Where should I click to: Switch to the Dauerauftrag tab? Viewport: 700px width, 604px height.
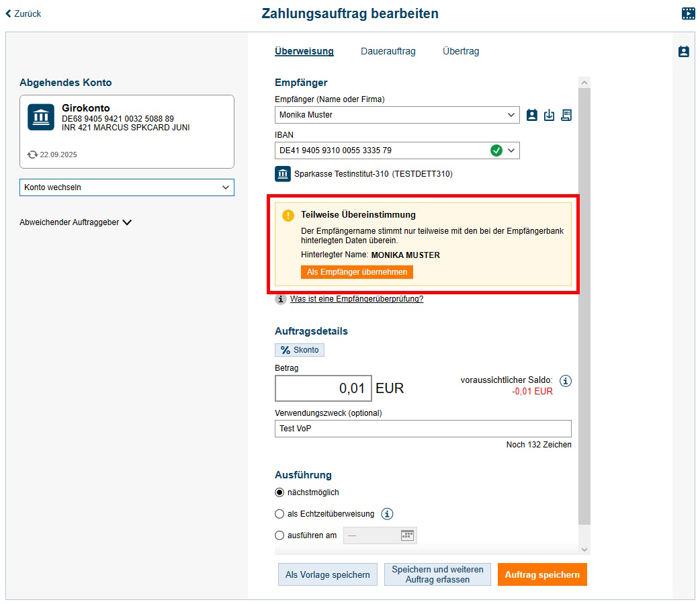[x=388, y=51]
